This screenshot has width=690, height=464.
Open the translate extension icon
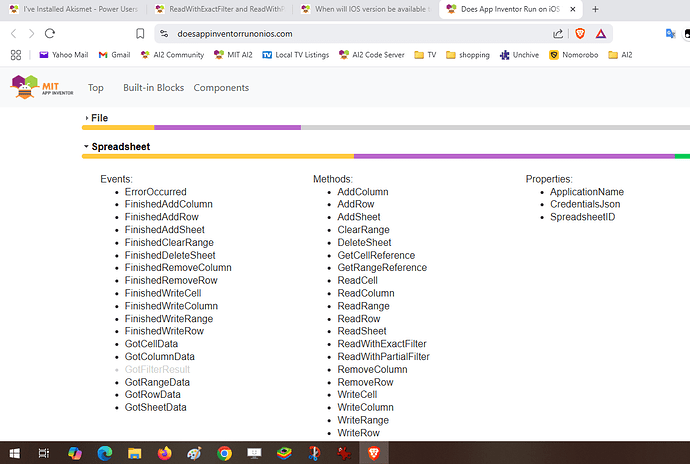click(x=670, y=33)
